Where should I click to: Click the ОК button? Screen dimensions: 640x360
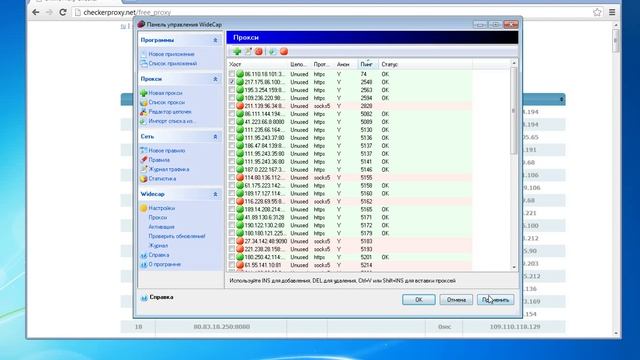pyautogui.click(x=419, y=300)
